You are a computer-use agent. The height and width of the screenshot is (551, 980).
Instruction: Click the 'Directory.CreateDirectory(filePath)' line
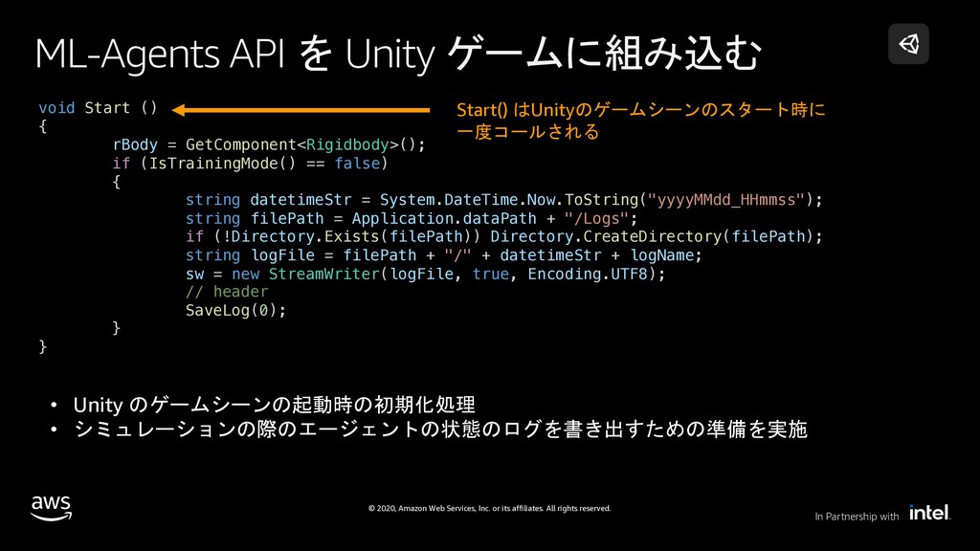[503, 237]
